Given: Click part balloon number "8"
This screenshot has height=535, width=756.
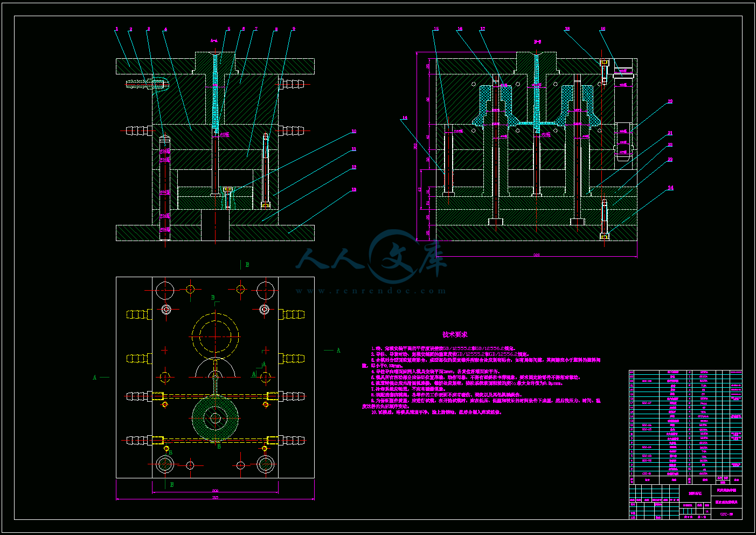Looking at the screenshot, I should pos(276,30).
